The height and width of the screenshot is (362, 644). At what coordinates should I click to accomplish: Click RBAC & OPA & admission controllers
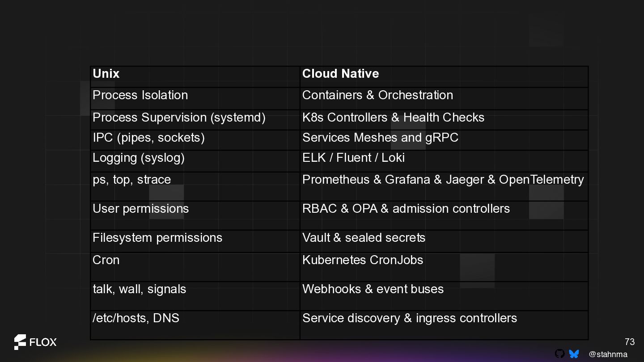click(444, 215)
